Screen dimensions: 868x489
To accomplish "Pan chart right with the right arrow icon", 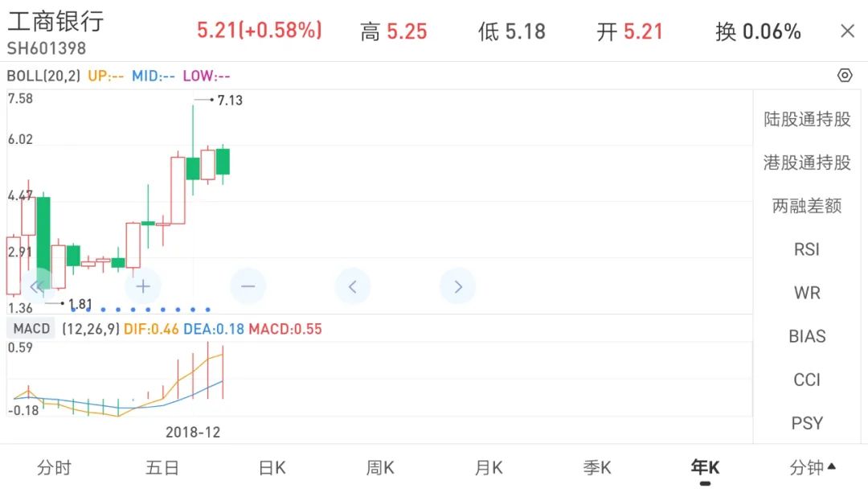I will 458,286.
